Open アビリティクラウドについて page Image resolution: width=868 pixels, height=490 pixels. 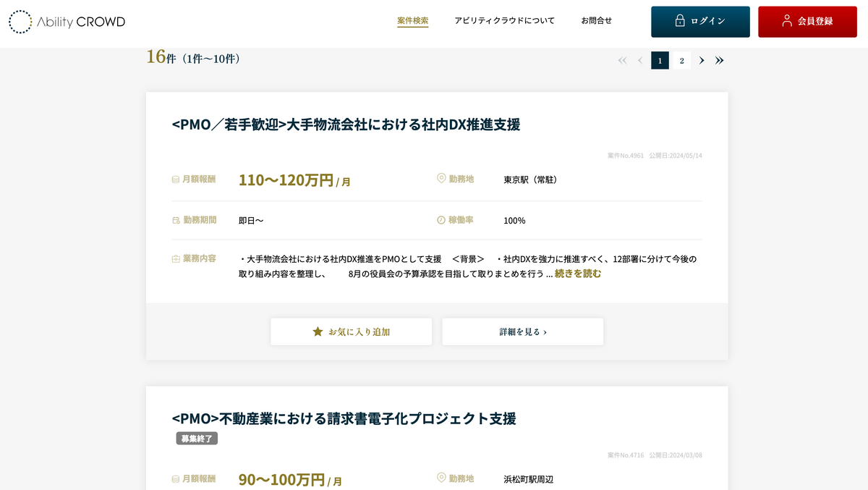pyautogui.click(x=505, y=21)
